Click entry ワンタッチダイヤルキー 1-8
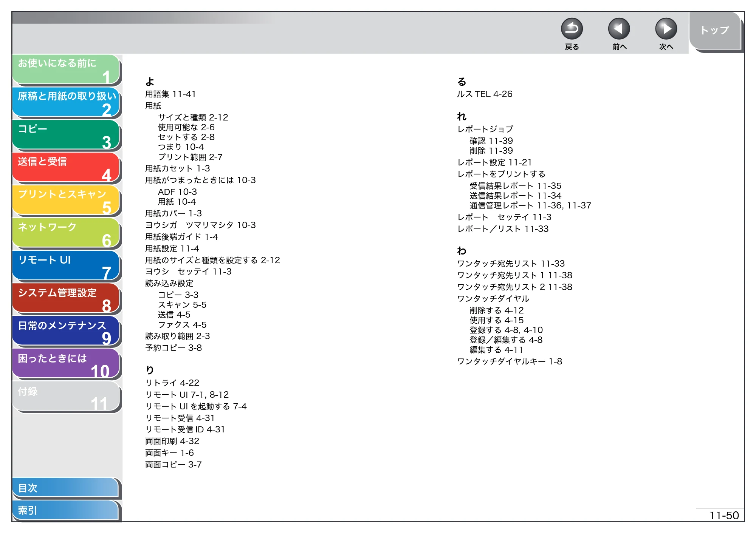This screenshot has width=756, height=534. (x=510, y=361)
